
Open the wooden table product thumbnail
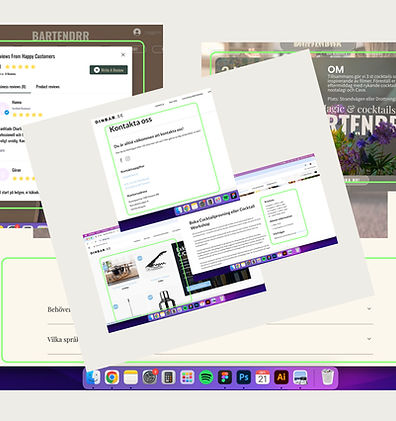click(121, 269)
